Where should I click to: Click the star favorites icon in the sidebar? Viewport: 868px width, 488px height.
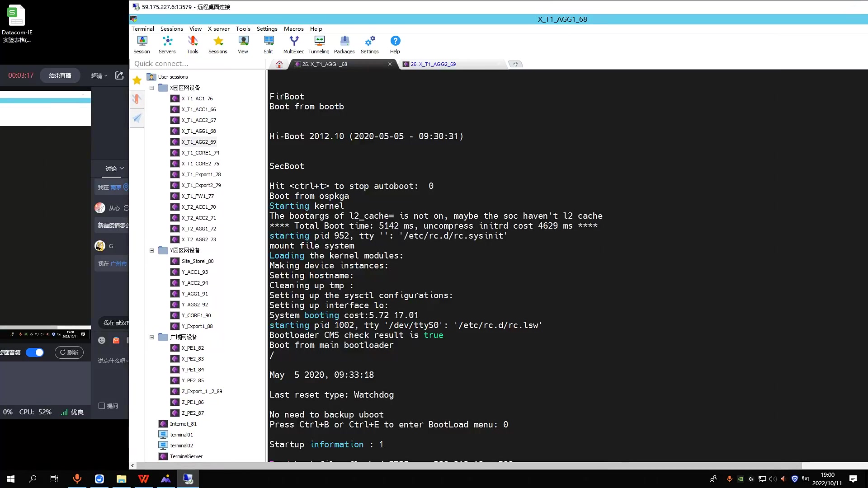point(137,80)
